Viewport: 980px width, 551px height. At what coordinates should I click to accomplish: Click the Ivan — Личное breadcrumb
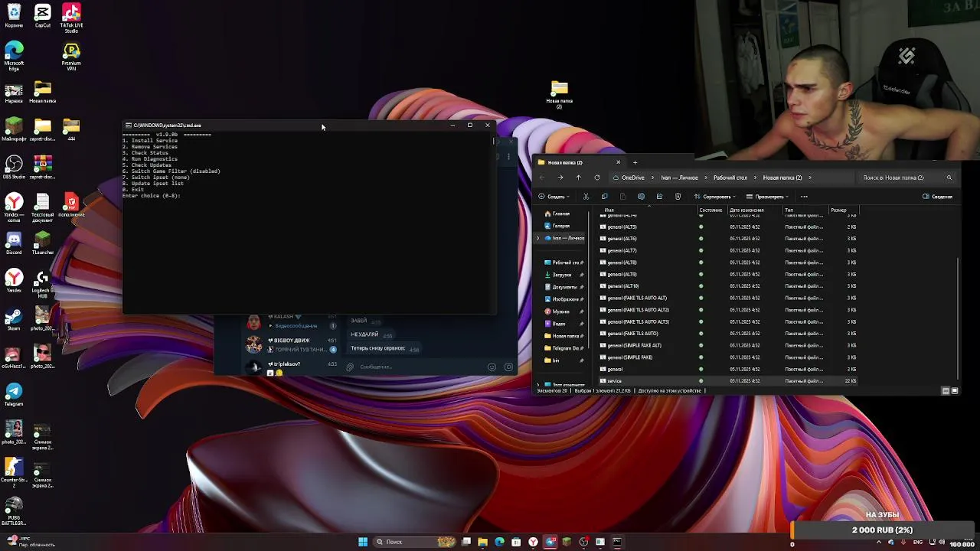pyautogui.click(x=679, y=178)
